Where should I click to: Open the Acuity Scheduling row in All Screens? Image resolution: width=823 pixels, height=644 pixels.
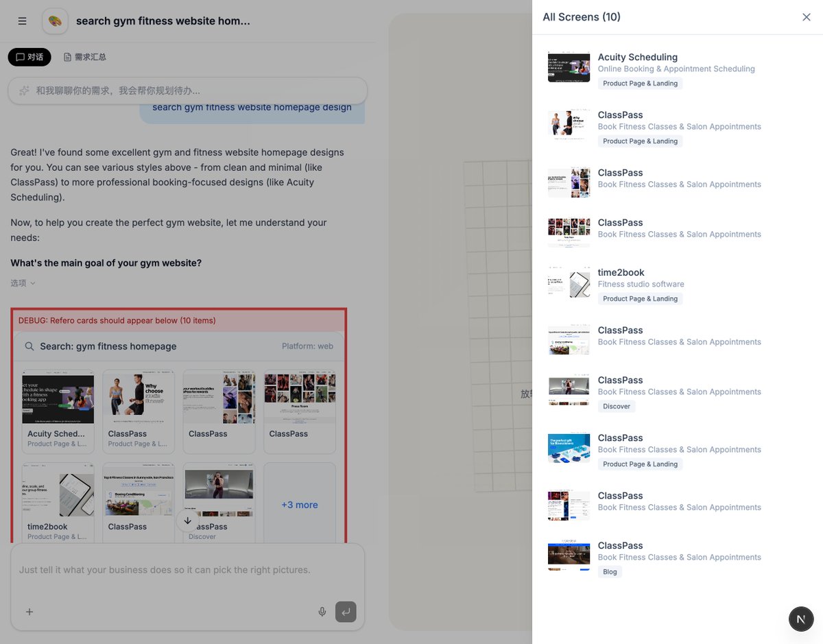coord(678,70)
